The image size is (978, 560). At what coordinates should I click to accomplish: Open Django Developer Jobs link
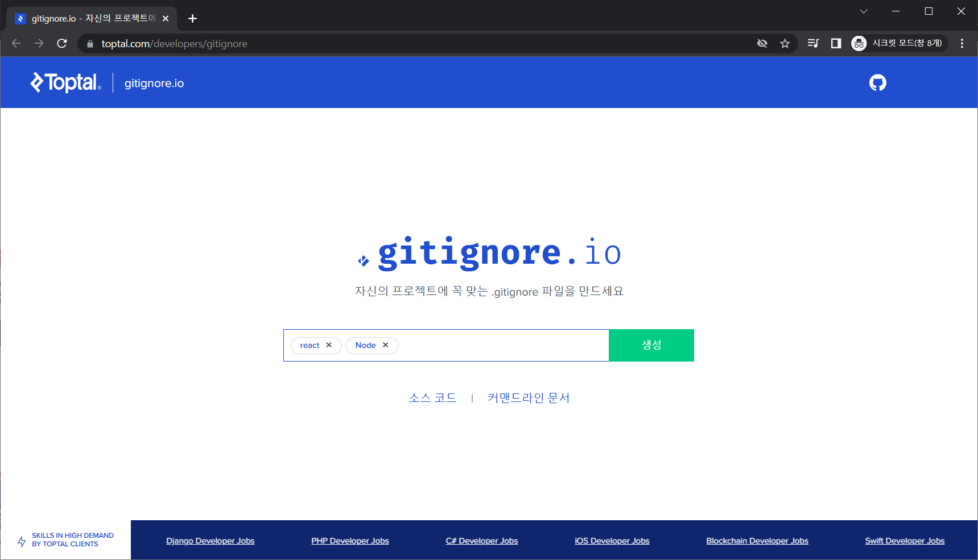coord(211,541)
